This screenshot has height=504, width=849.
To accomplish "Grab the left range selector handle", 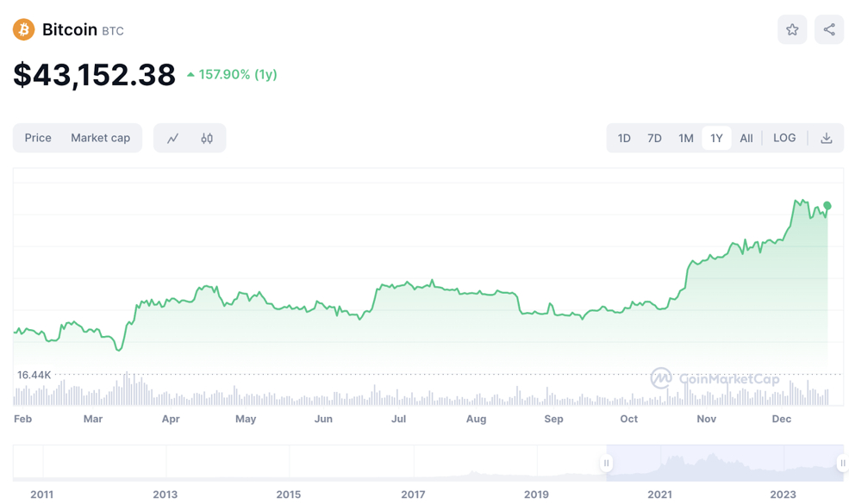I will point(607,463).
